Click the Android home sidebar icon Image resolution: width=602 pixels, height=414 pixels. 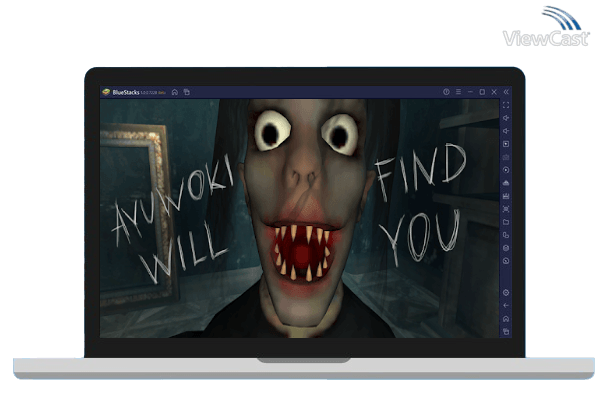point(506,319)
